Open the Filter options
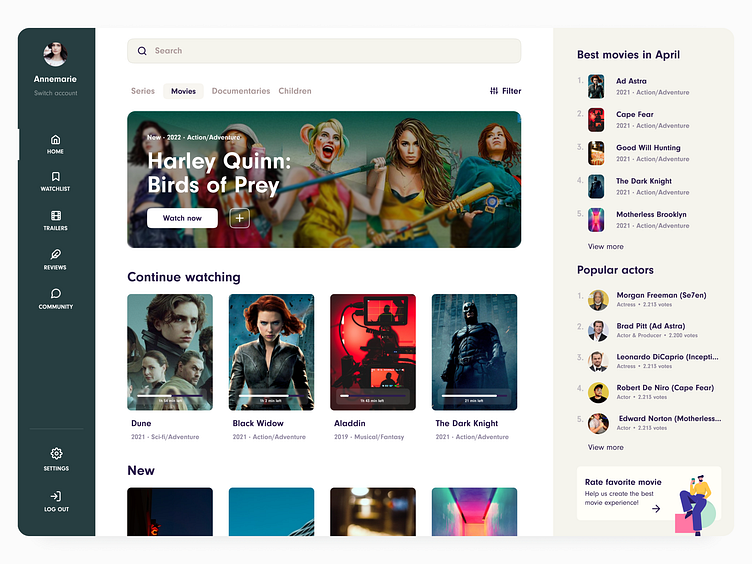This screenshot has width=752, height=564. pos(505,91)
